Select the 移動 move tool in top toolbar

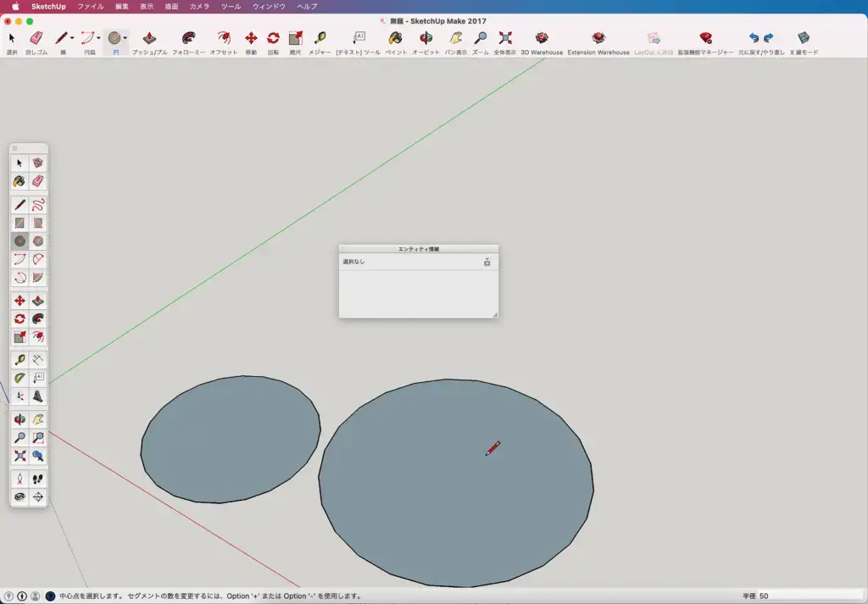point(251,37)
